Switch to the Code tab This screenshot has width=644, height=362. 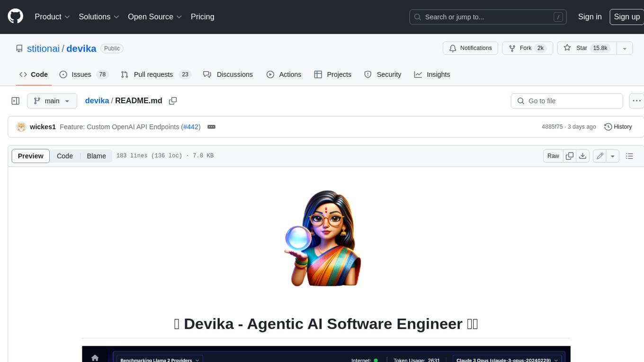coord(34,74)
